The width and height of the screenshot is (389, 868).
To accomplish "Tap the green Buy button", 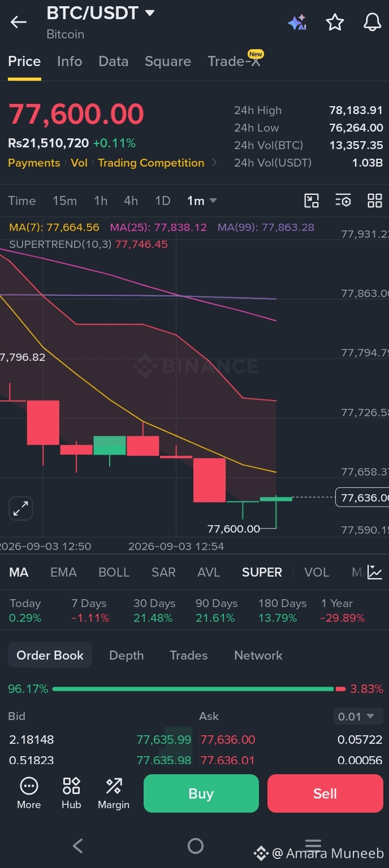I will (201, 793).
